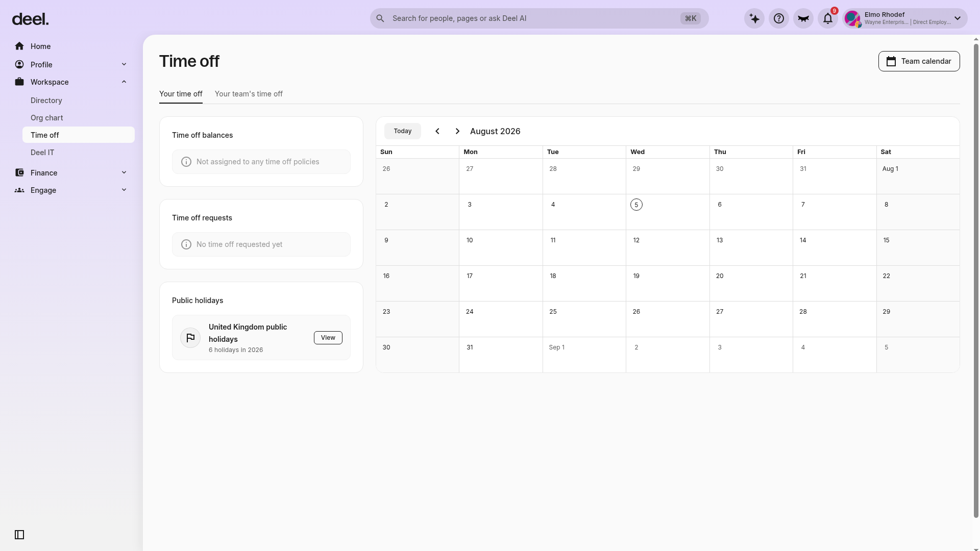The height and width of the screenshot is (551, 980).
Task: Open Org chart in the sidebar
Action: (x=47, y=118)
